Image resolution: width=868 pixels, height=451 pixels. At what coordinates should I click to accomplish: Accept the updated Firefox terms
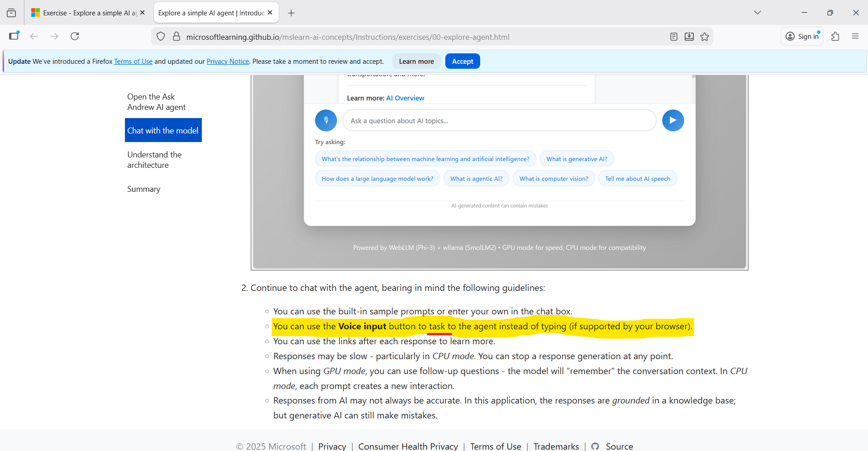pyautogui.click(x=462, y=61)
